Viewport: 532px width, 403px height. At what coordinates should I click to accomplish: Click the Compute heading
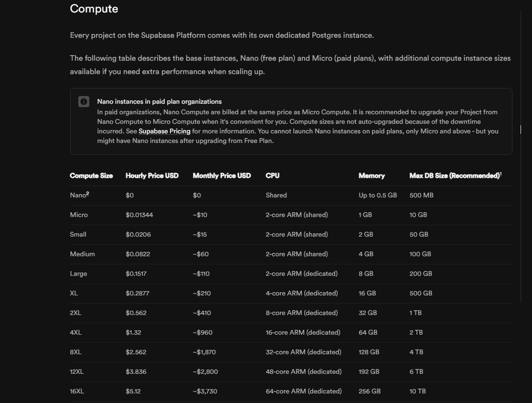tap(94, 9)
